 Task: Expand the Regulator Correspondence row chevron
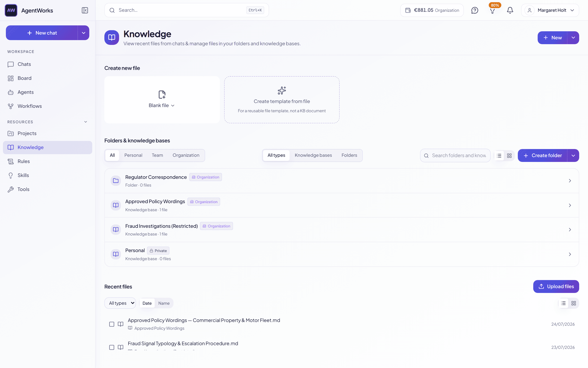pos(570,181)
